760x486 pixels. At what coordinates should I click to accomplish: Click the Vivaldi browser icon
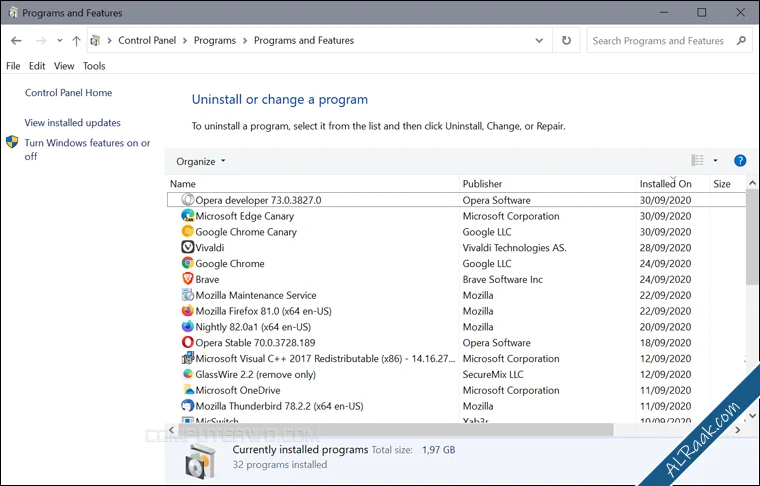(x=188, y=247)
